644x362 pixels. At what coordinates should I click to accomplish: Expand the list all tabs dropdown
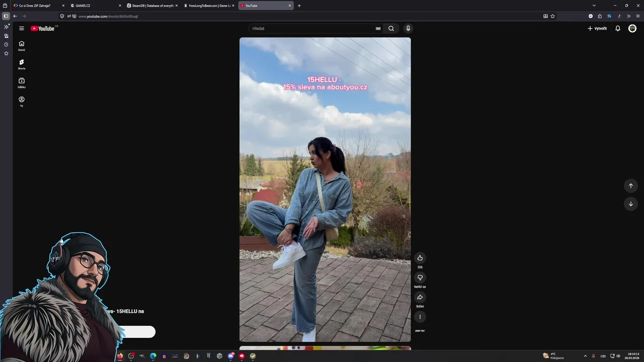point(594,6)
